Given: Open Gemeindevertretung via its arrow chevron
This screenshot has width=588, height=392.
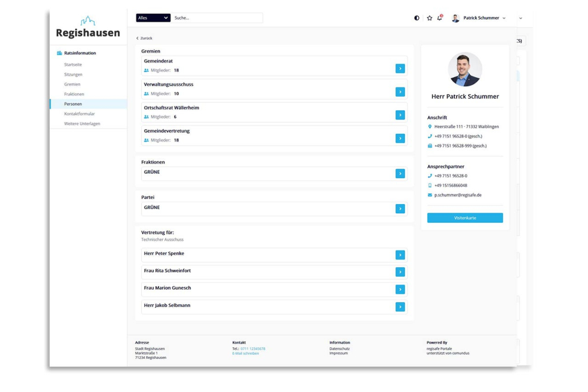Looking at the screenshot, I should 400,138.
